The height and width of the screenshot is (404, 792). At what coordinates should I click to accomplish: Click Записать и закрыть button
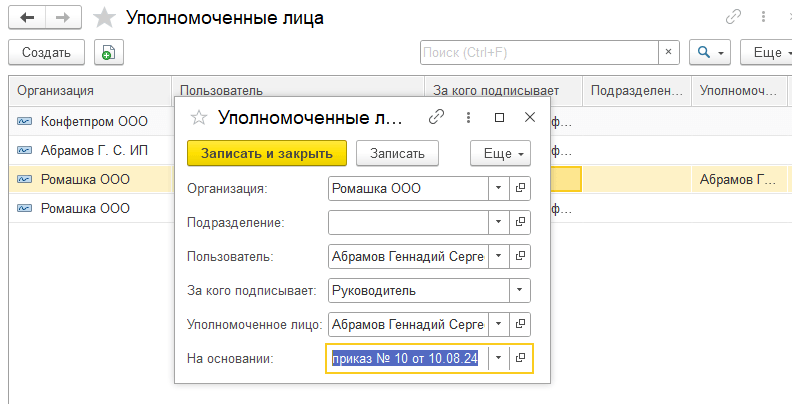pos(267,154)
